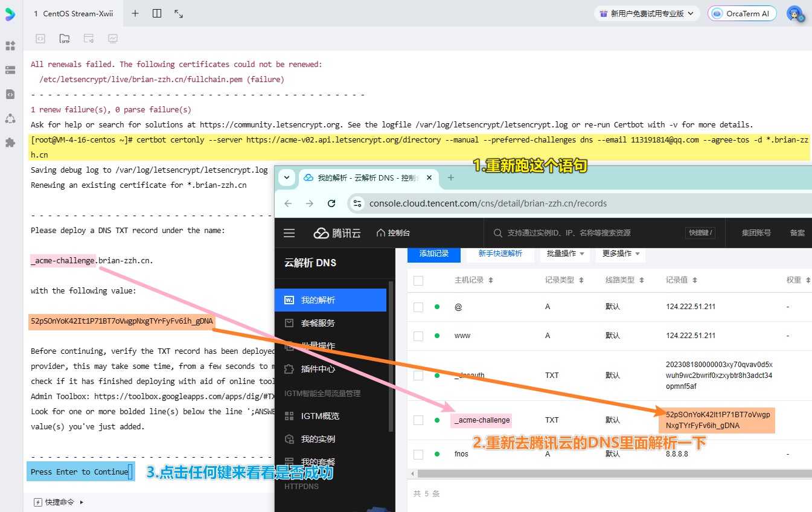Click 124.222.51.211 in the www row
Viewport: 812px width, 512px height.
click(691, 336)
